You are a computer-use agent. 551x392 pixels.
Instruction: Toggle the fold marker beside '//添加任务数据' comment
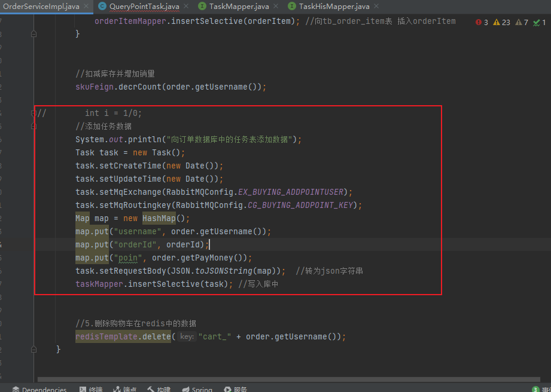point(34,126)
